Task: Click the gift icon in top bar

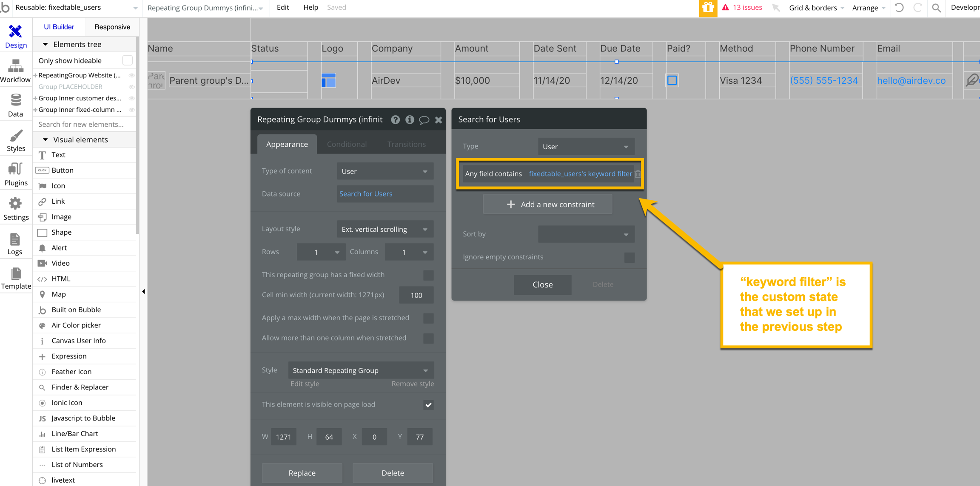Action: point(708,8)
